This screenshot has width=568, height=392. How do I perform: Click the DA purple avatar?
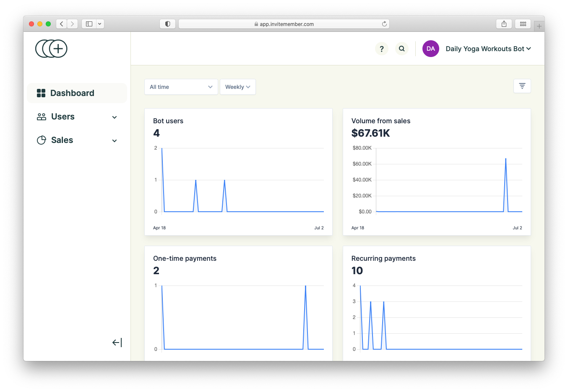coord(430,49)
